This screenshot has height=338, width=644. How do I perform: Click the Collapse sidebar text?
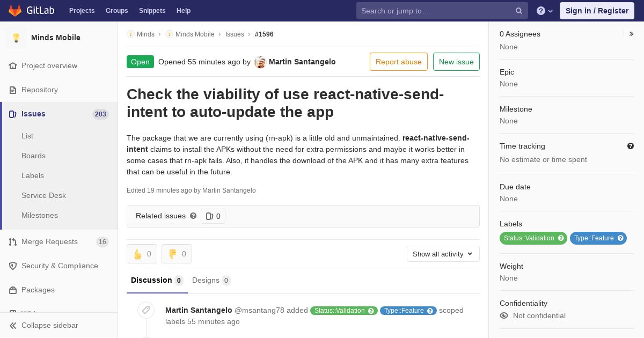pos(50,325)
